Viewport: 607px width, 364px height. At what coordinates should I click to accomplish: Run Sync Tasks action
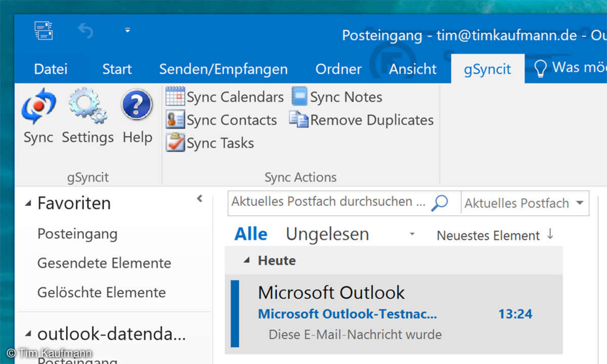pos(210,143)
